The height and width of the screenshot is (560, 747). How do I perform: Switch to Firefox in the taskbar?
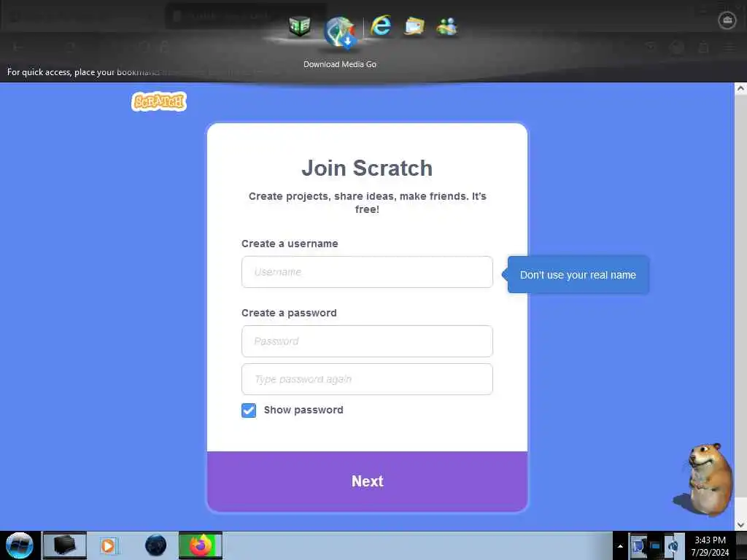(x=201, y=545)
